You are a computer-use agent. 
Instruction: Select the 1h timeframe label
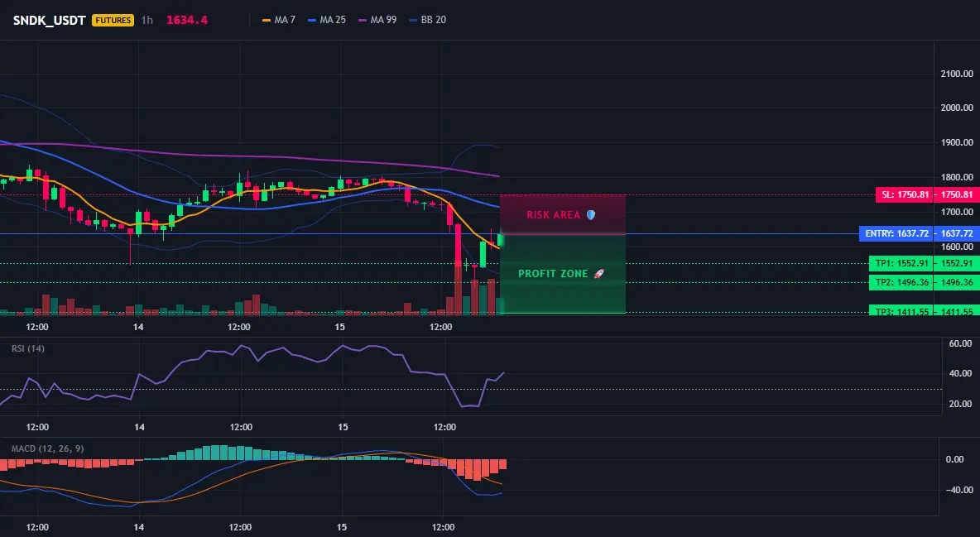(147, 20)
